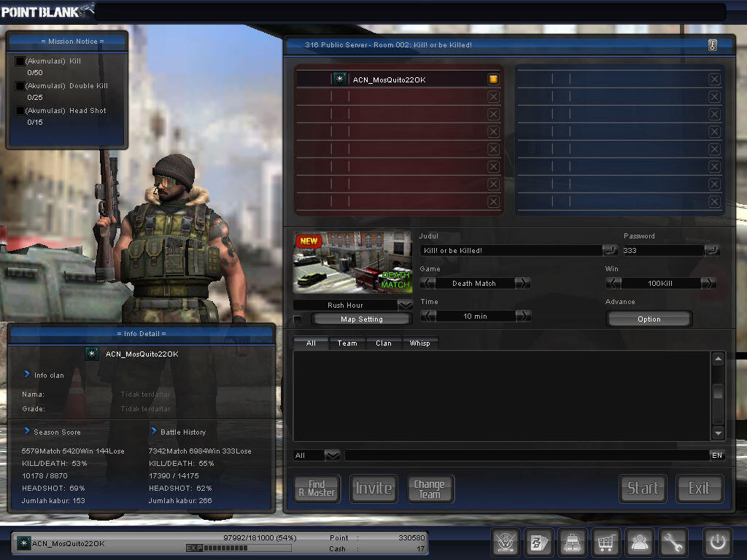Expand the Battle History section
Image resolution: width=747 pixels, height=560 pixels.
coord(154,431)
